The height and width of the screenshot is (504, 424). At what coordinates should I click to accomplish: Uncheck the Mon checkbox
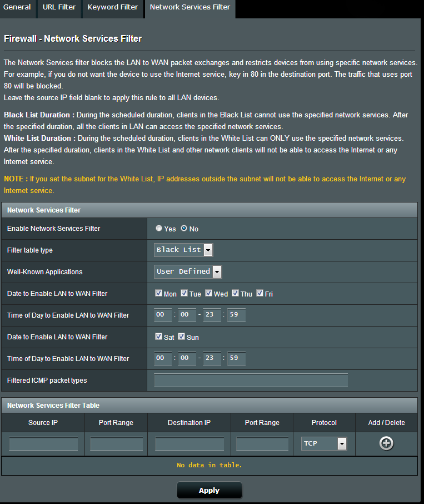[x=158, y=293]
